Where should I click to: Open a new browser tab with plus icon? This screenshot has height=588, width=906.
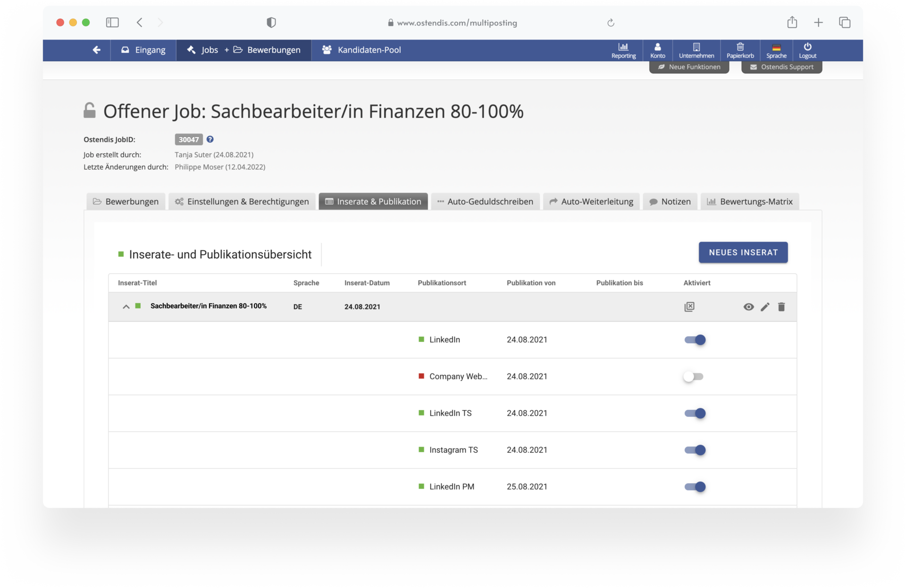point(819,23)
